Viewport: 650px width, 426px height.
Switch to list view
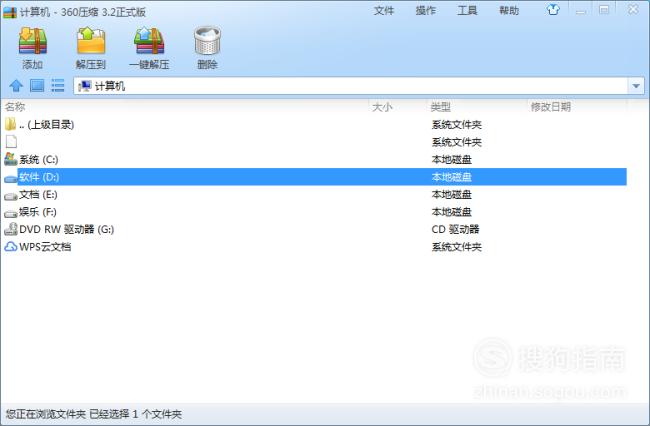point(58,86)
